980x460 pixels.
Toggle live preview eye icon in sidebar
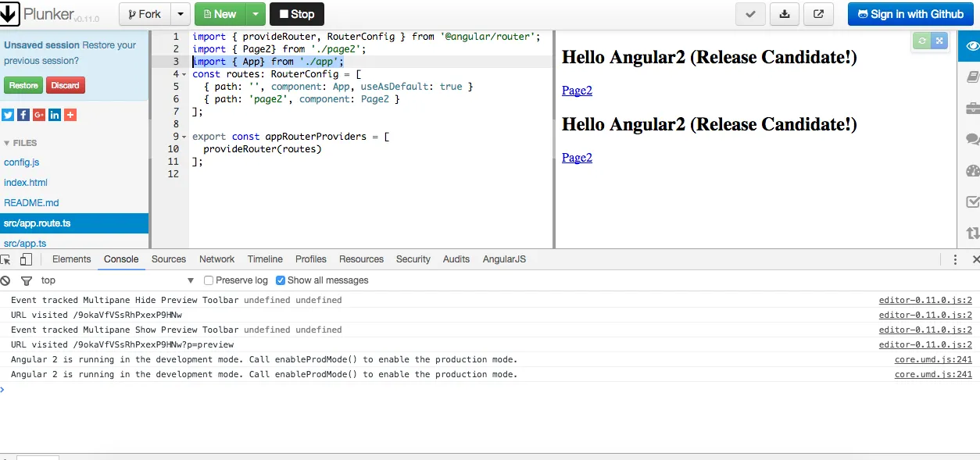pyautogui.click(x=971, y=46)
